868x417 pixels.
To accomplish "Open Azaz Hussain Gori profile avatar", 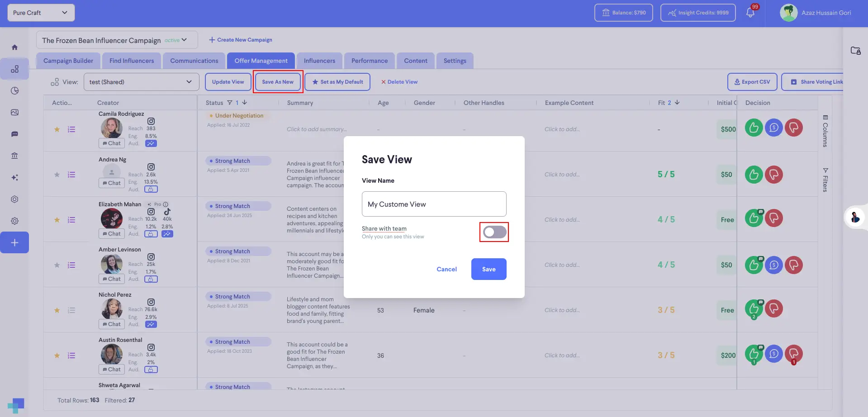I will click(789, 13).
